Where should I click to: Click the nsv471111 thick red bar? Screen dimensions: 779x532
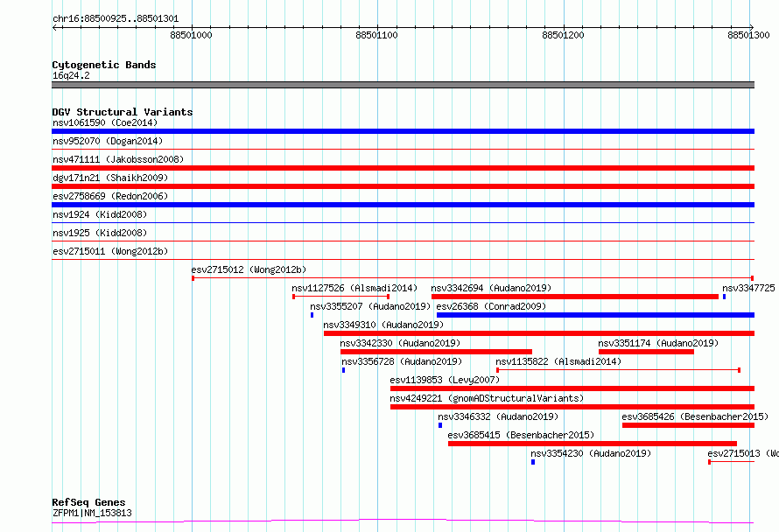pos(403,168)
